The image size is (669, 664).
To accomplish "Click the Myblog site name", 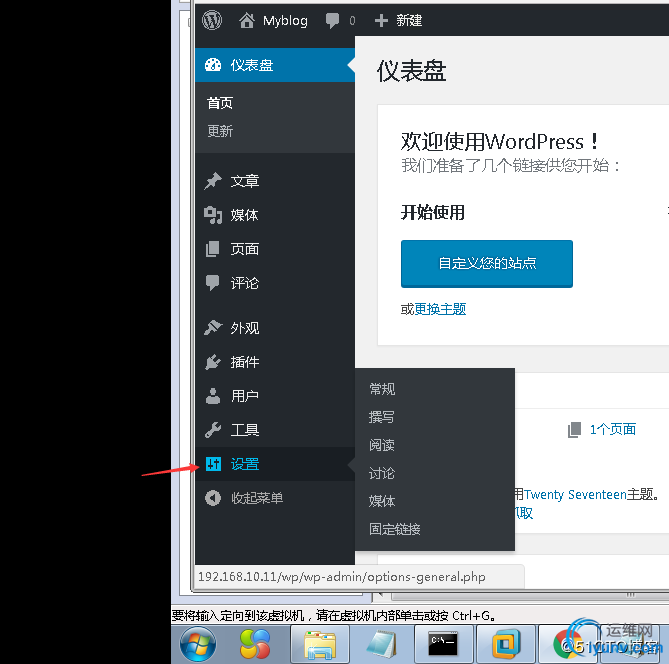I will coord(285,20).
